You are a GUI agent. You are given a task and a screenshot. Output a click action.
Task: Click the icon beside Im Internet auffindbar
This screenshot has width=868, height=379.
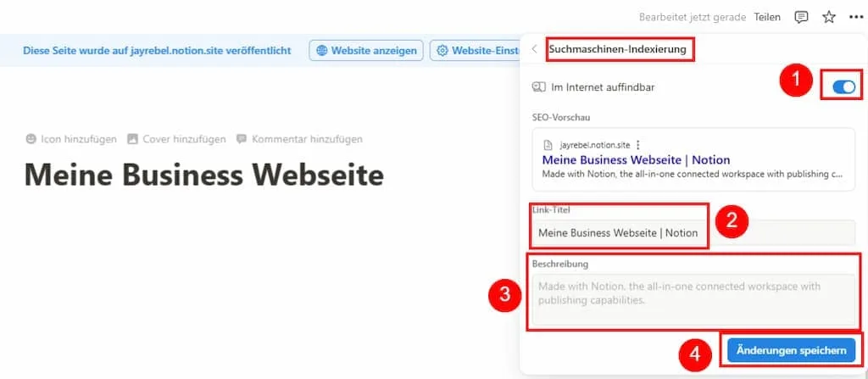tap(538, 87)
